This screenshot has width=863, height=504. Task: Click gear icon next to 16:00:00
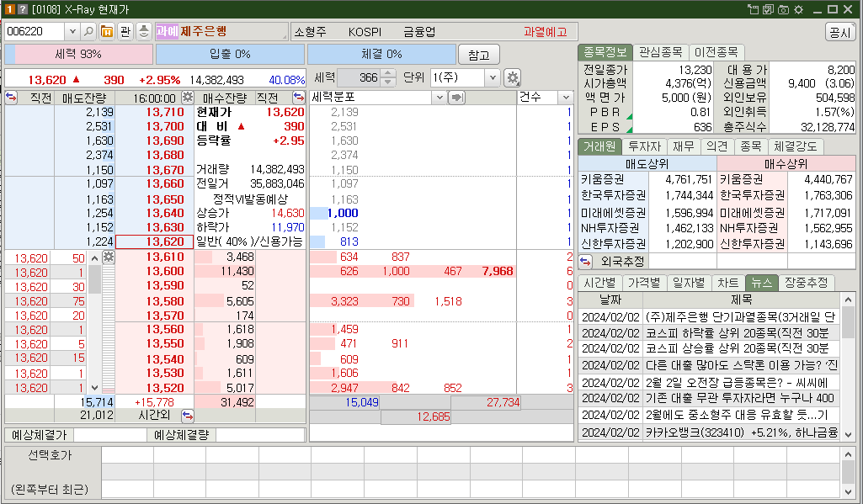coord(187,98)
